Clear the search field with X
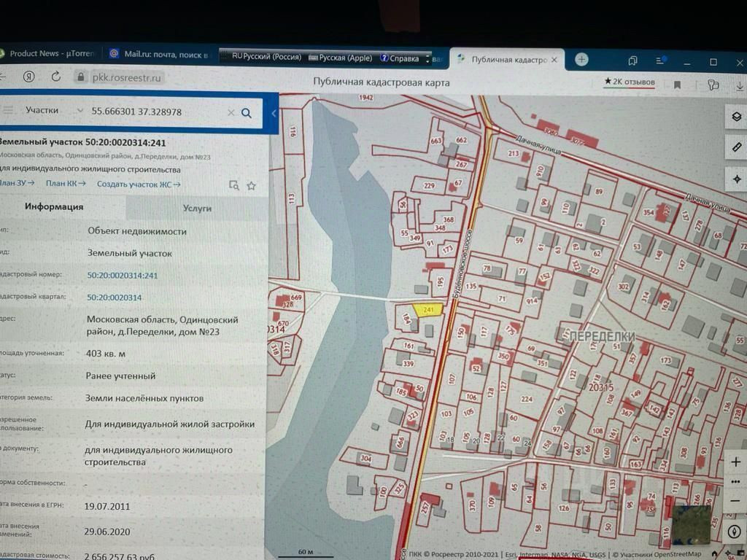The image size is (747, 560). pos(231,112)
